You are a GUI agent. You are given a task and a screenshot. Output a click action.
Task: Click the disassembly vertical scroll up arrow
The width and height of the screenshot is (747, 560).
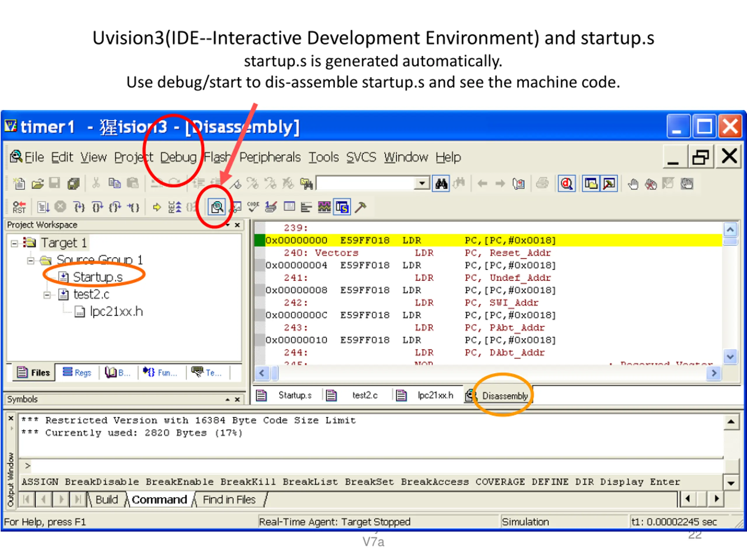point(730,230)
